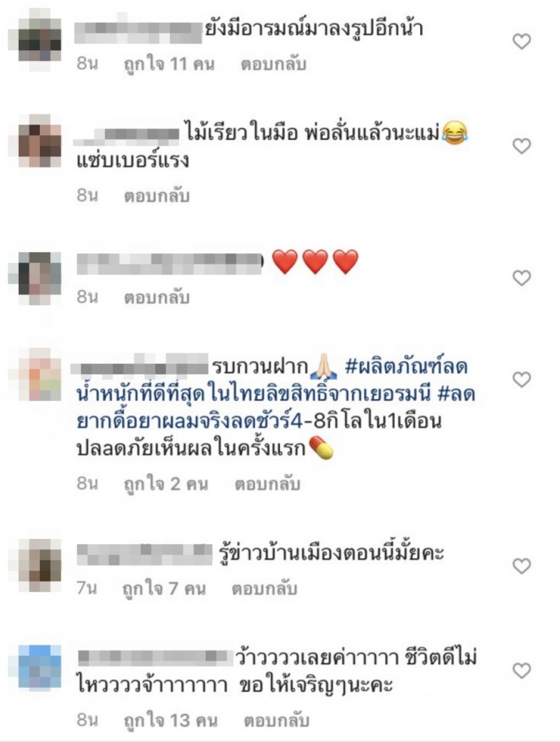
Task: Click ตอบกลับ under comment with 7 likes
Action: pos(264,589)
